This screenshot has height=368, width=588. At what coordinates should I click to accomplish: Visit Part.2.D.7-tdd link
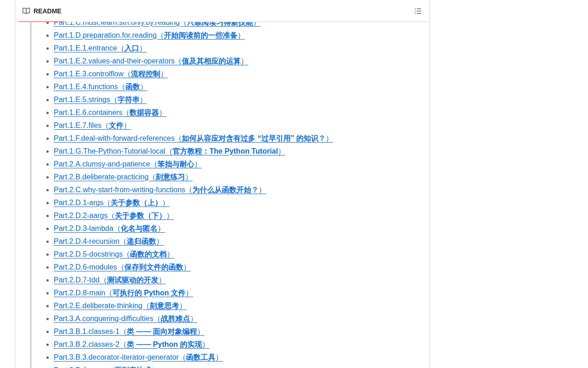click(110, 280)
